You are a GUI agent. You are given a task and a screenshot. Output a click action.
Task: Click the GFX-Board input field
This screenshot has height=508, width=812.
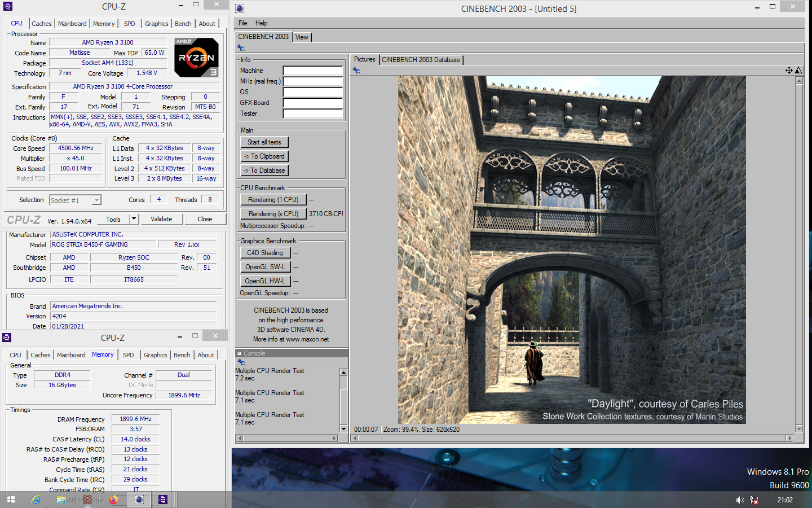[313, 103]
